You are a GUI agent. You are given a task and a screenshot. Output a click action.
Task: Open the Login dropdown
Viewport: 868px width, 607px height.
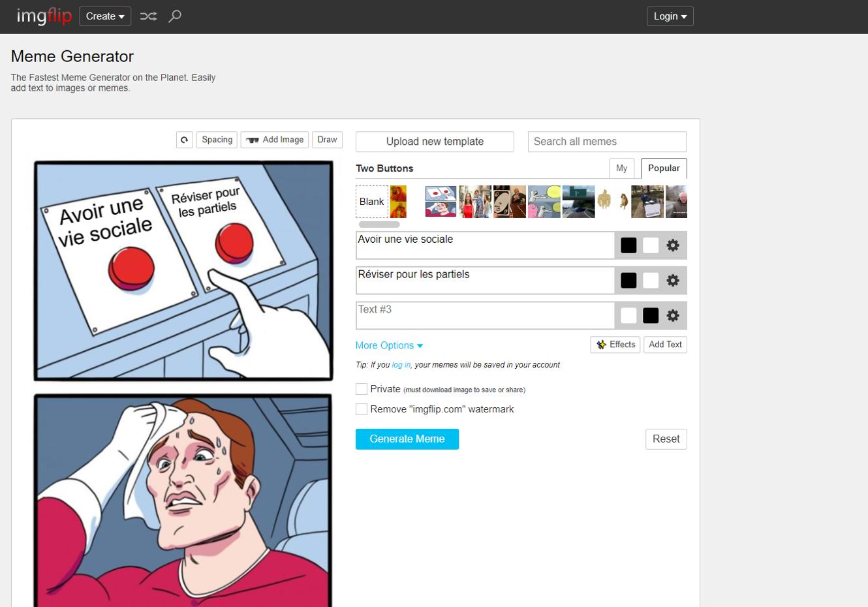pos(670,16)
